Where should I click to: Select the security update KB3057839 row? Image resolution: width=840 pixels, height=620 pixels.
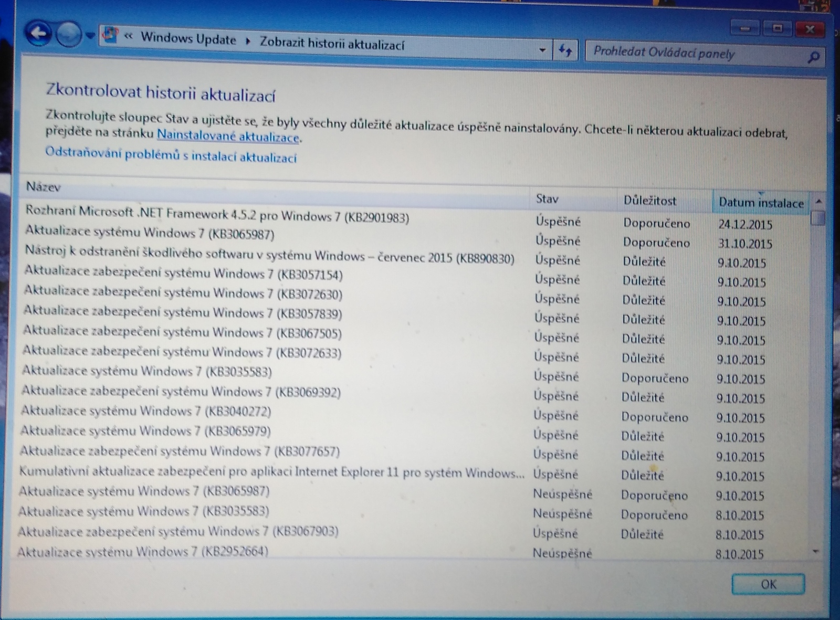tap(414, 316)
